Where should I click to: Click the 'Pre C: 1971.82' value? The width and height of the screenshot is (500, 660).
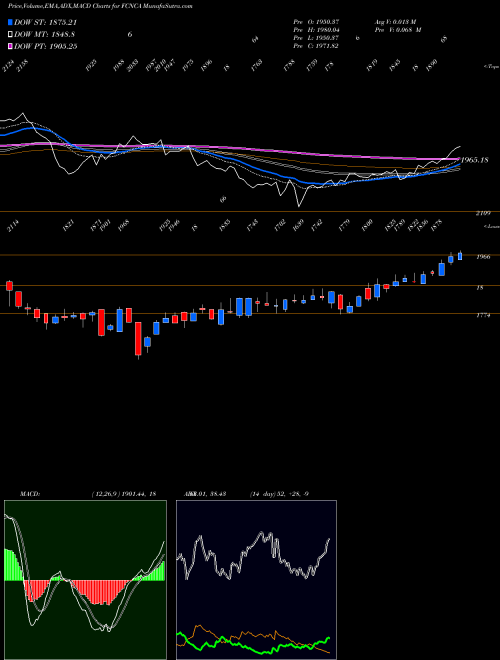(x=316, y=46)
